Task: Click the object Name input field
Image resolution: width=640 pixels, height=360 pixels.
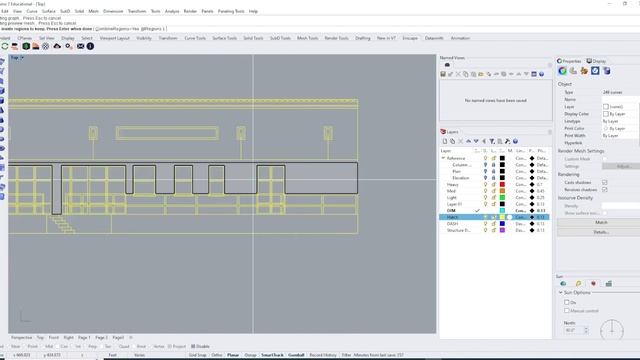Action: click(x=620, y=99)
